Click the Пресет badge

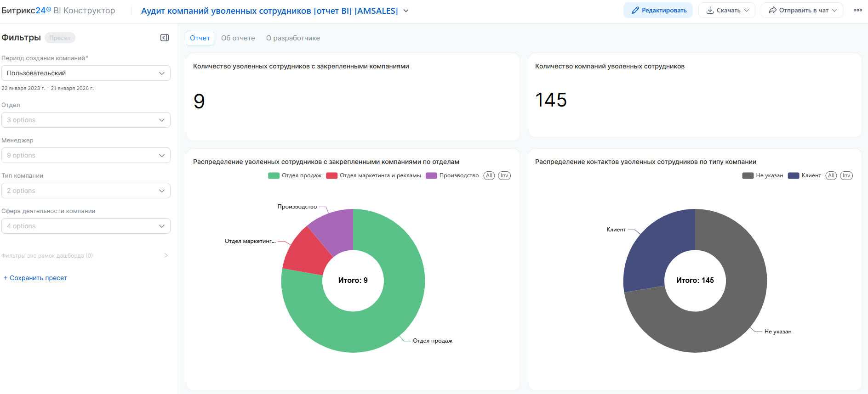pos(60,38)
